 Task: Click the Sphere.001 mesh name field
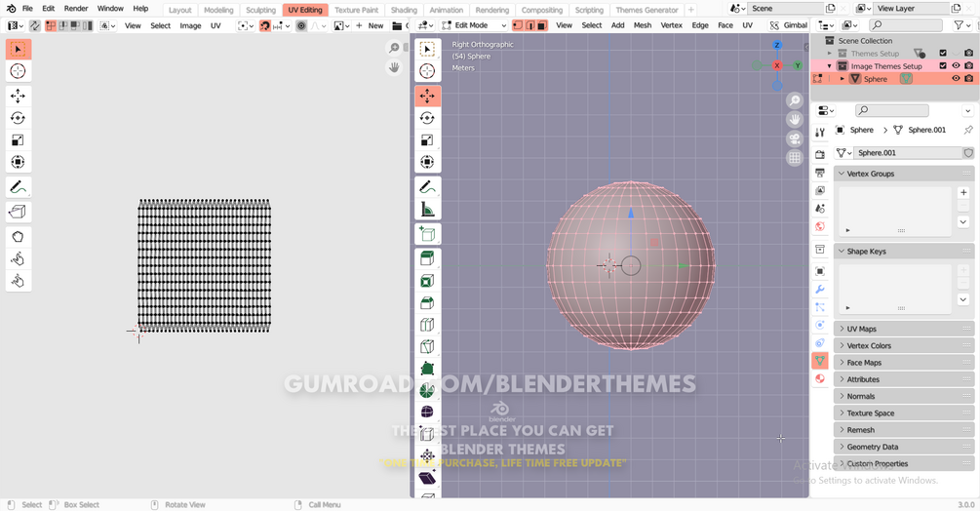coord(908,152)
